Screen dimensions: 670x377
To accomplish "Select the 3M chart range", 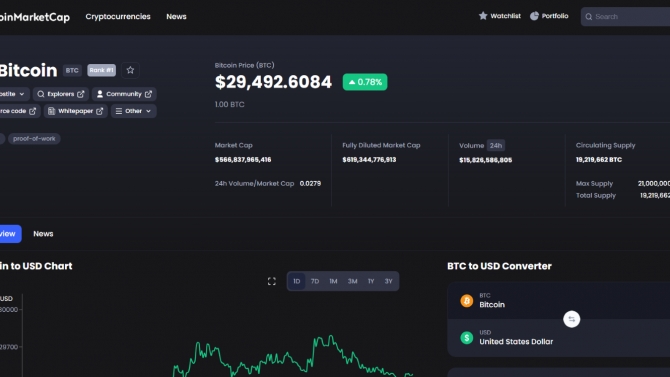I will pyautogui.click(x=352, y=281).
